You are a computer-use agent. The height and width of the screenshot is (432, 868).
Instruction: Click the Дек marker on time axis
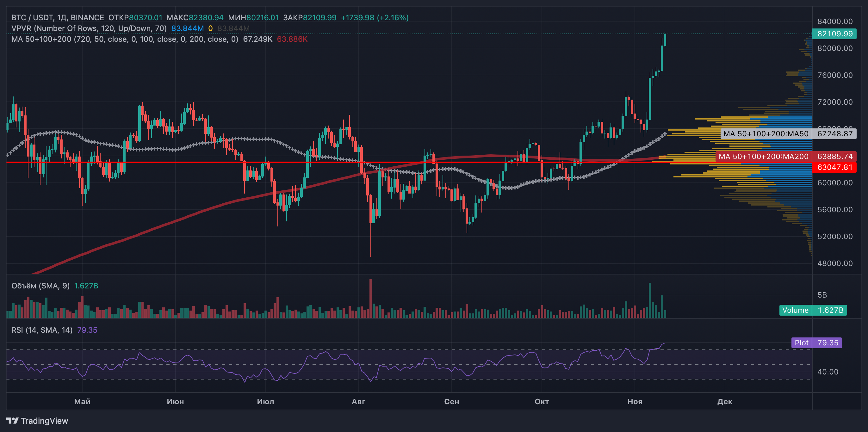(725, 401)
